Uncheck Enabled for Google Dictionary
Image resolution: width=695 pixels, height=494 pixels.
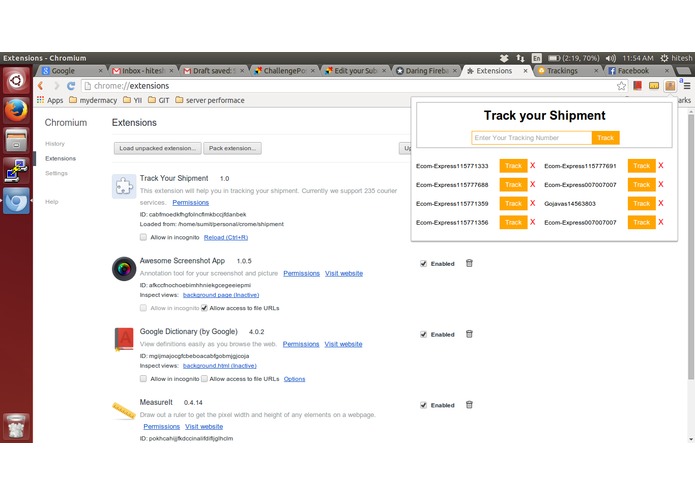click(423, 335)
